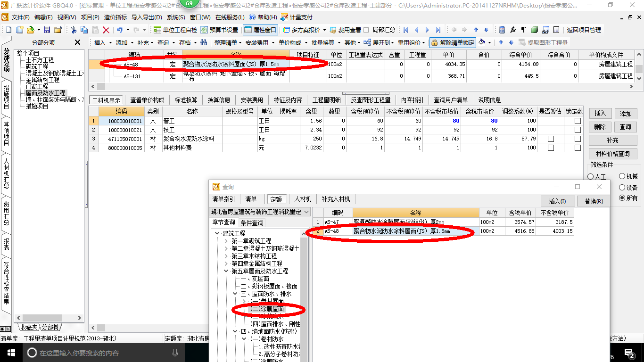Click the 删除 button

[x=600, y=127]
